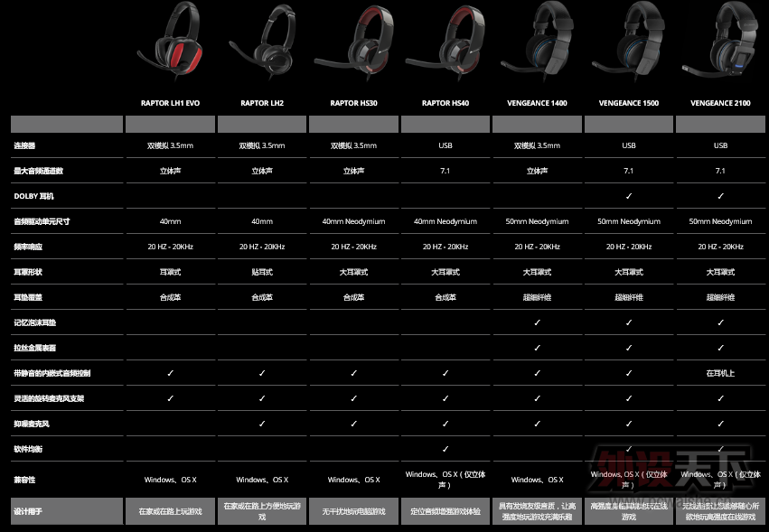Image resolution: width=769 pixels, height=532 pixels.
Task: Click the RAPTOR HS40 product name
Action: (445, 104)
